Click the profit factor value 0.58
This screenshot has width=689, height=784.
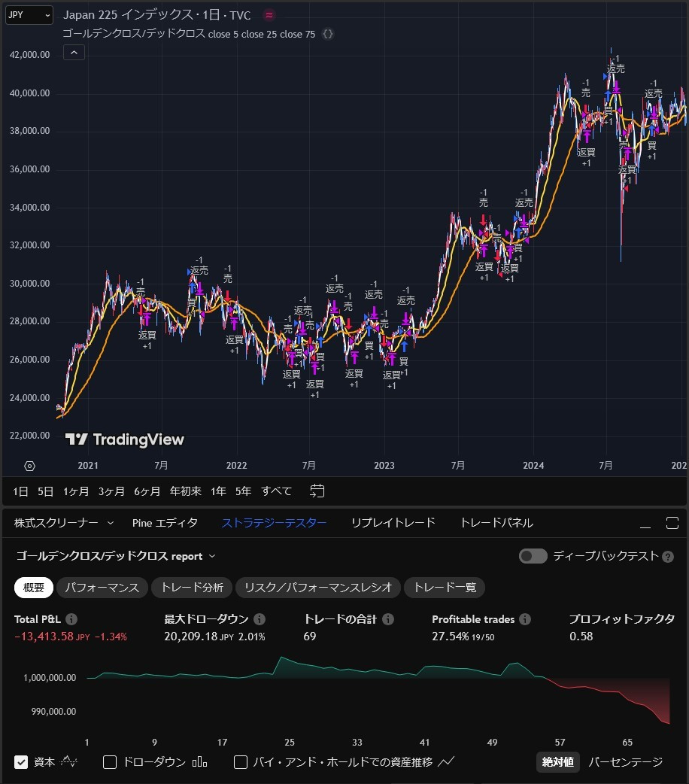coord(581,637)
